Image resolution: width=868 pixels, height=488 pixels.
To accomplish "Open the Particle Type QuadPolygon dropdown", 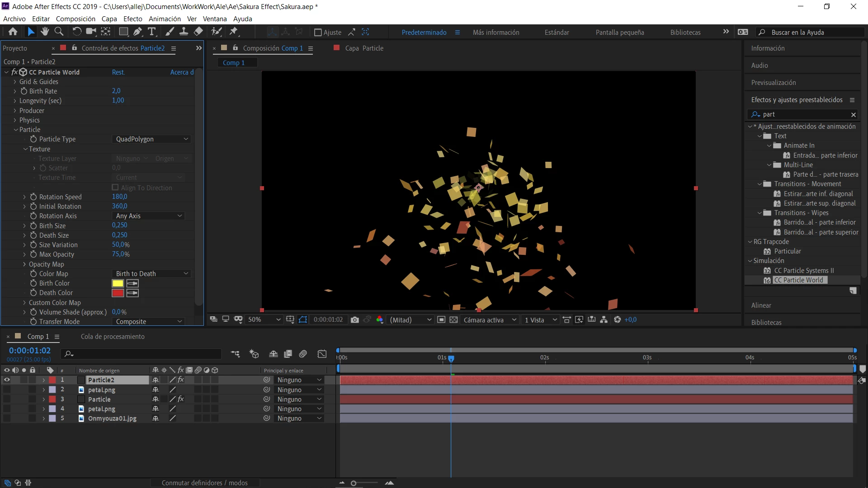I will (151, 139).
